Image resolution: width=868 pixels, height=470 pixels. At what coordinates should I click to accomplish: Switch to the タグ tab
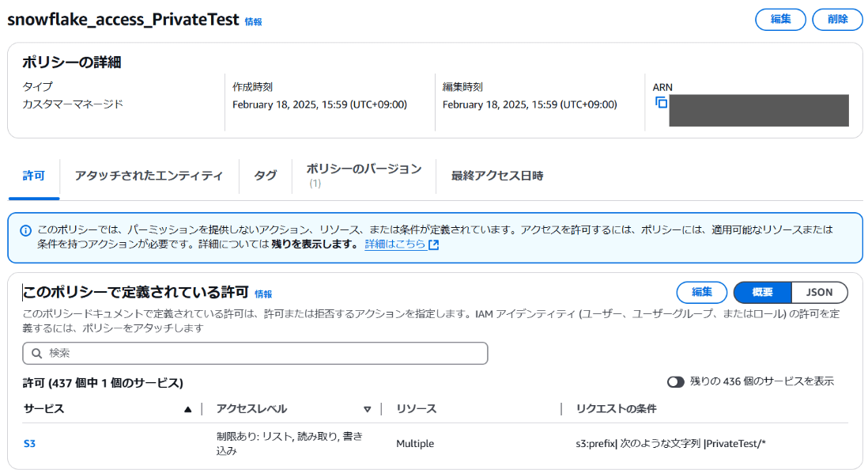(265, 176)
